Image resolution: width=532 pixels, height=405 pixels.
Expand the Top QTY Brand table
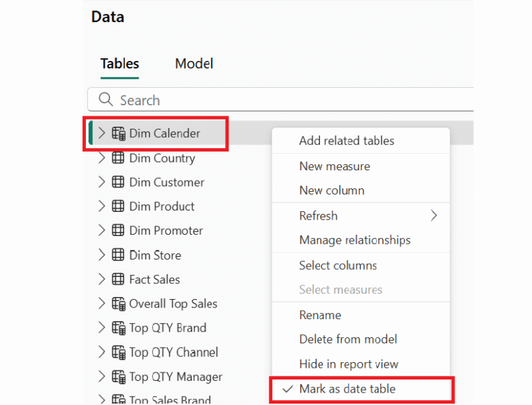[101, 328]
